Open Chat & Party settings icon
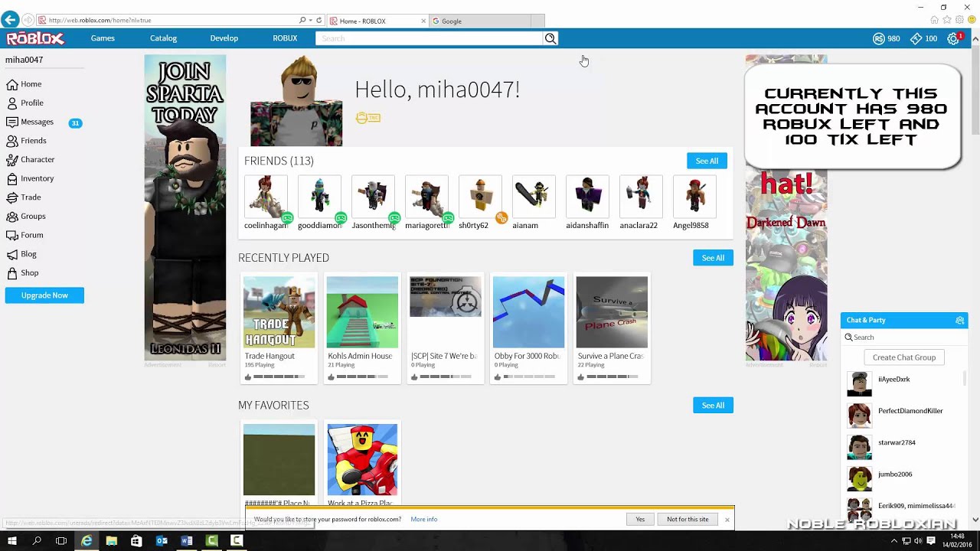The height and width of the screenshot is (551, 980). tap(959, 321)
